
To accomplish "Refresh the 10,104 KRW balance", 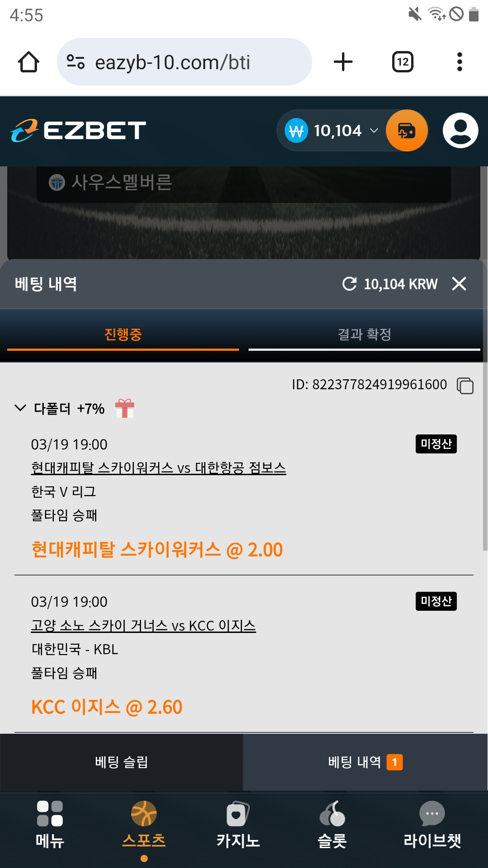I will coord(349,284).
